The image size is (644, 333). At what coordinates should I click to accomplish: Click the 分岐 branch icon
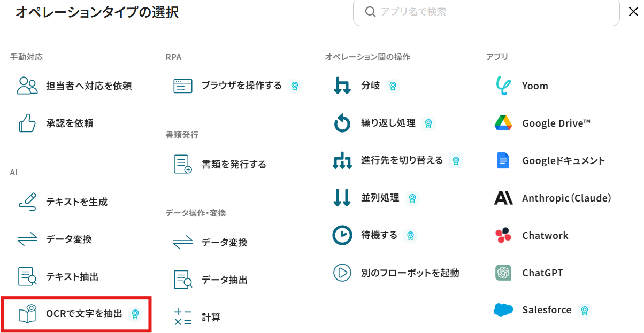pyautogui.click(x=342, y=86)
